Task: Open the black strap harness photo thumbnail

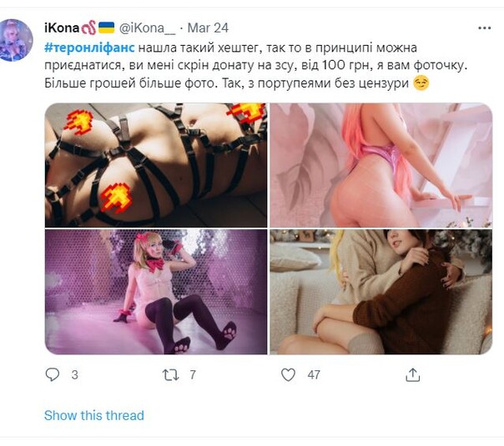Action: click(x=156, y=165)
